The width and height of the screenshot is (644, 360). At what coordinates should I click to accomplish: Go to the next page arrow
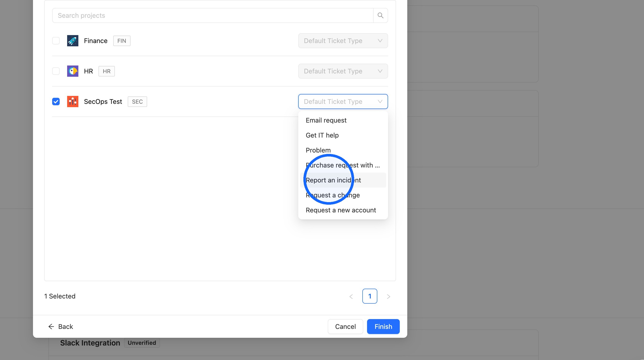389,297
